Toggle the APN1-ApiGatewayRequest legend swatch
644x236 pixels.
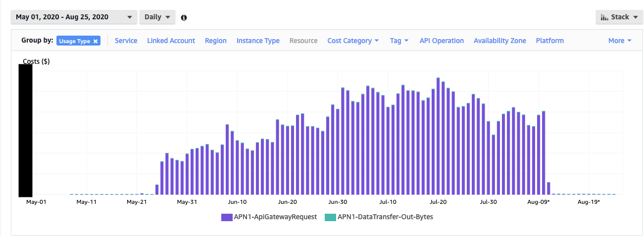tap(227, 217)
